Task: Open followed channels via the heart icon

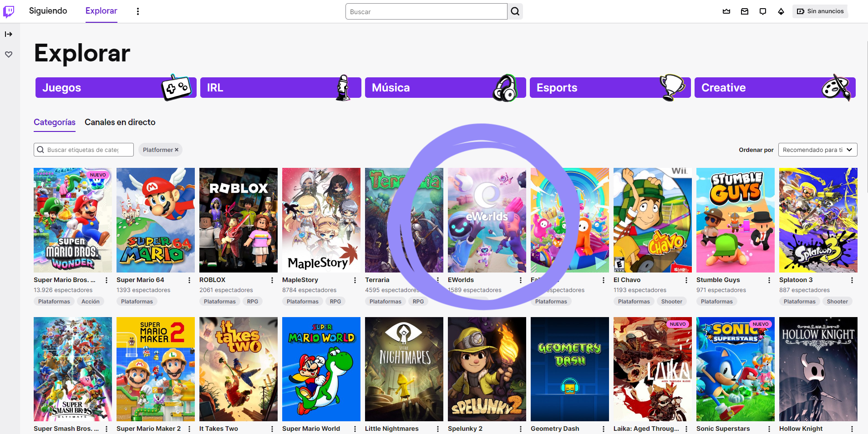Action: point(9,54)
